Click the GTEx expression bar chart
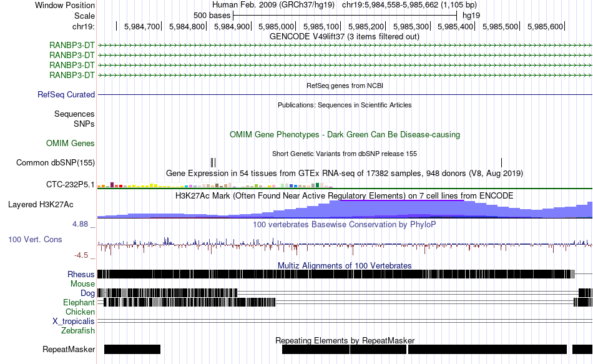The height and width of the screenshot is (364, 593). [x=215, y=185]
